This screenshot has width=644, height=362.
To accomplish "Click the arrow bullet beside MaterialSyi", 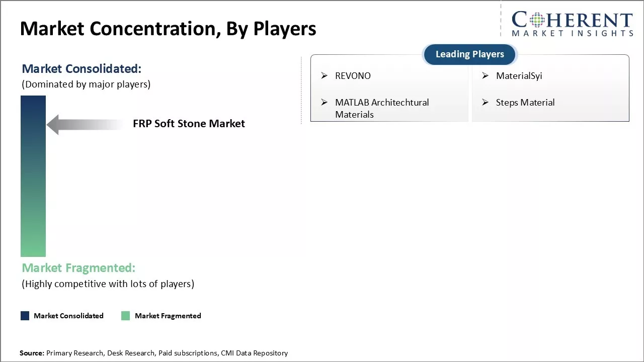I will tap(486, 76).
